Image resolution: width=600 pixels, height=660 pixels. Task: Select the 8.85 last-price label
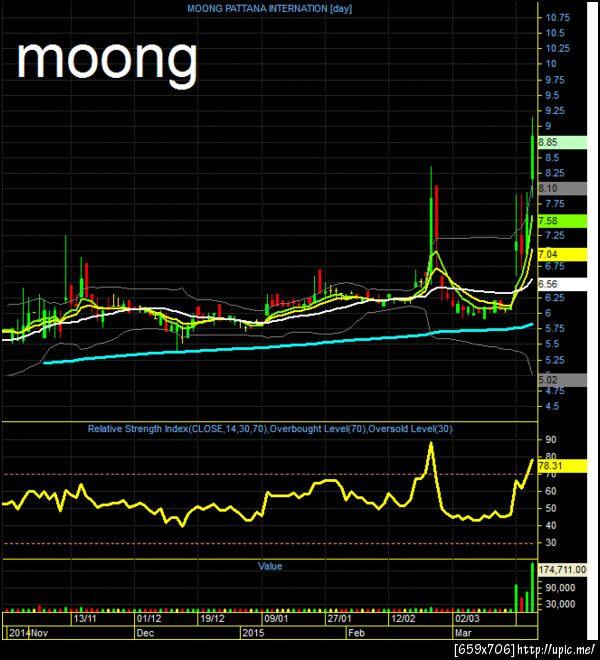(563, 142)
